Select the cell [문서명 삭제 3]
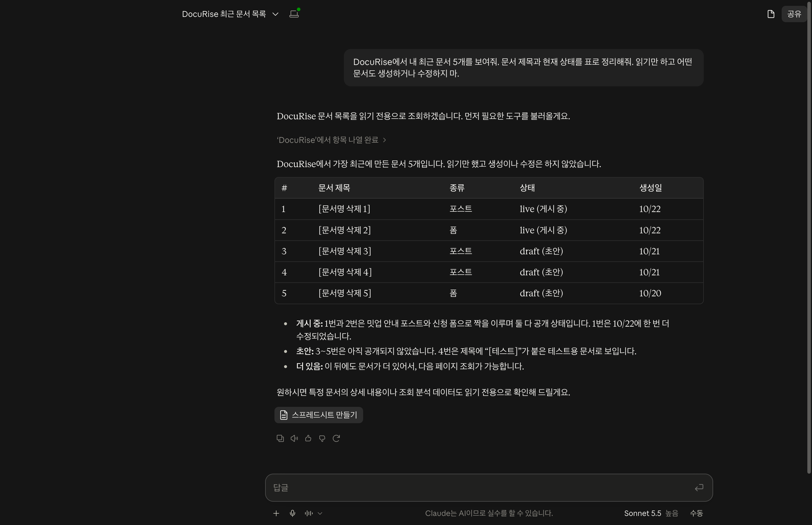The height and width of the screenshot is (525, 812). (345, 251)
